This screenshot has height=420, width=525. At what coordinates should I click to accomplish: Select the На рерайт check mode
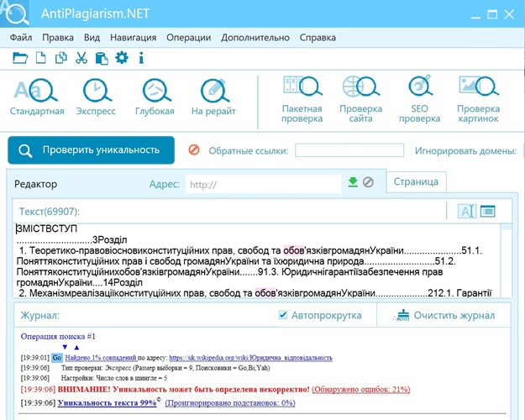click(x=213, y=97)
